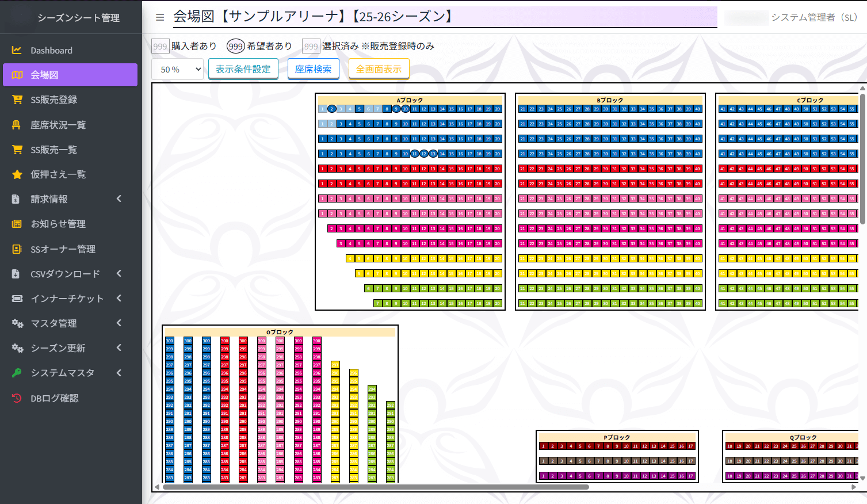This screenshot has width=867, height=504.
Task: Click the システムマスタ green key icon
Action: 17,373
